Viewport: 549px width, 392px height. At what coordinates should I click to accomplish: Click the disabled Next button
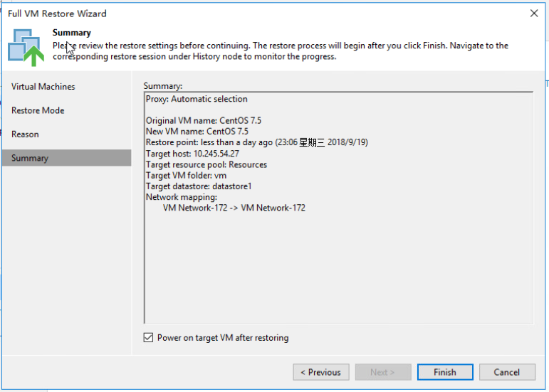click(383, 372)
